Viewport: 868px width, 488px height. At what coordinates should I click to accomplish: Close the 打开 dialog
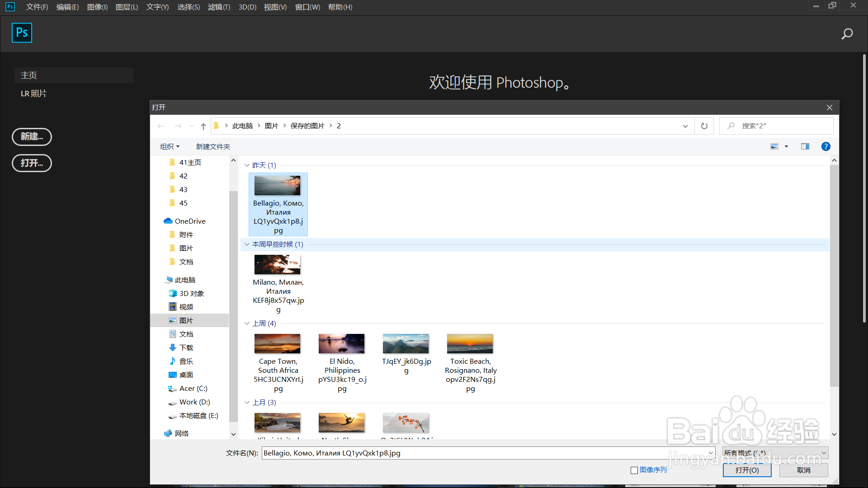830,108
